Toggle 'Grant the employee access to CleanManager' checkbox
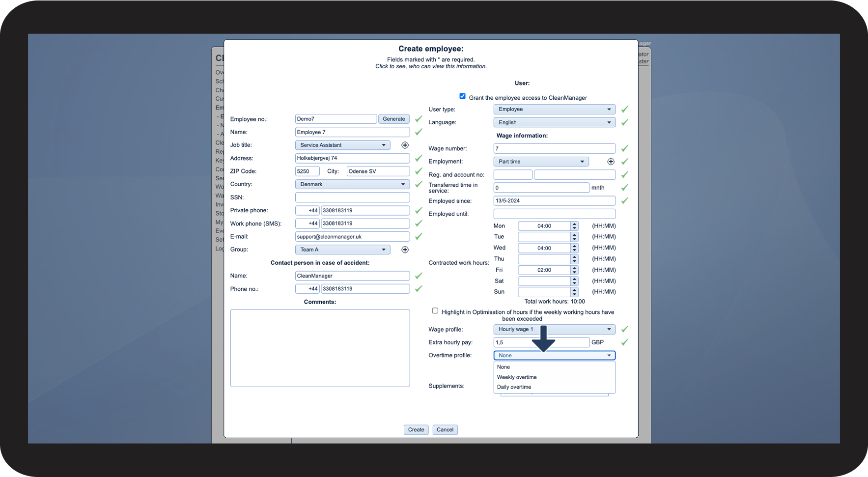Viewport: 868px width, 477px height. [462, 96]
